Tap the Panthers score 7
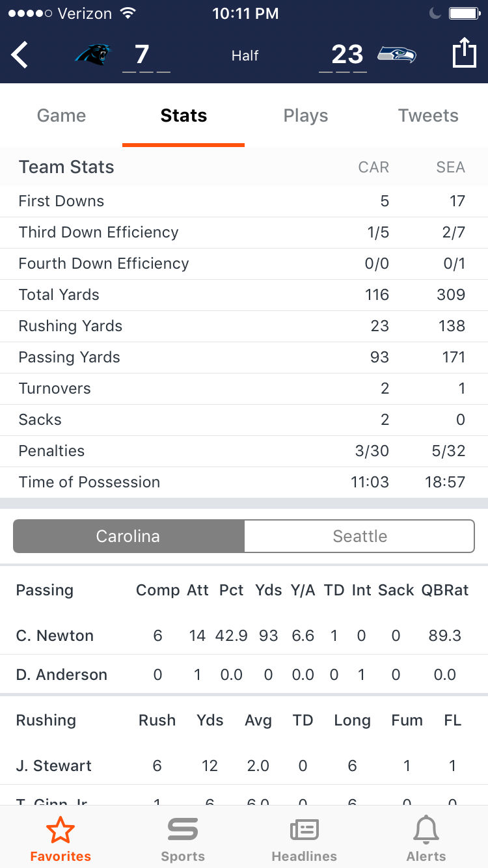Image resolution: width=488 pixels, height=868 pixels. coord(142,55)
